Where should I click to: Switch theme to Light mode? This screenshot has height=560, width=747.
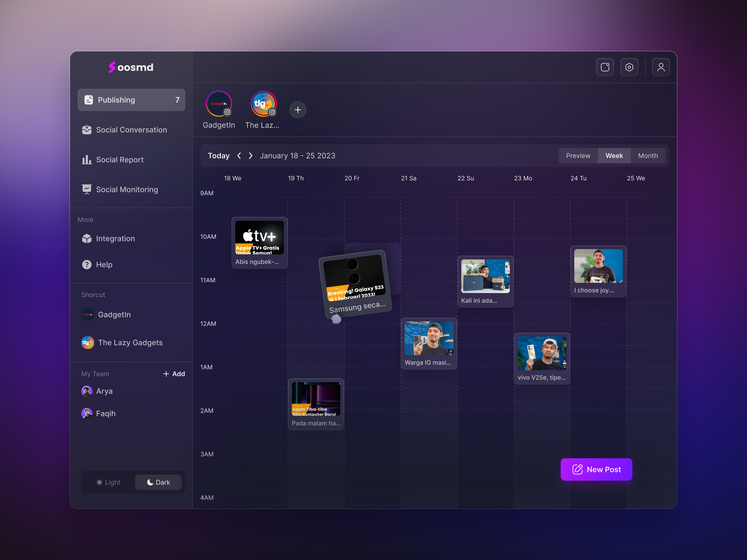[108, 482]
